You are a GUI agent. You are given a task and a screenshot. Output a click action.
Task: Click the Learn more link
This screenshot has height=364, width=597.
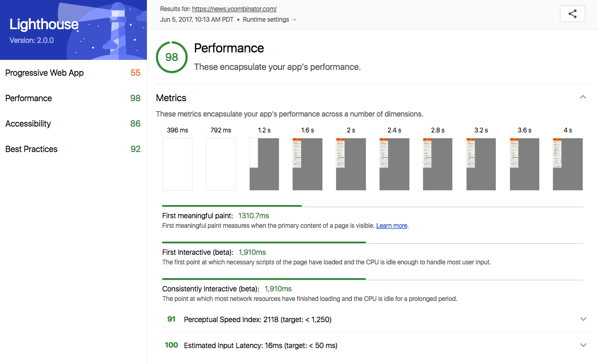click(x=392, y=226)
